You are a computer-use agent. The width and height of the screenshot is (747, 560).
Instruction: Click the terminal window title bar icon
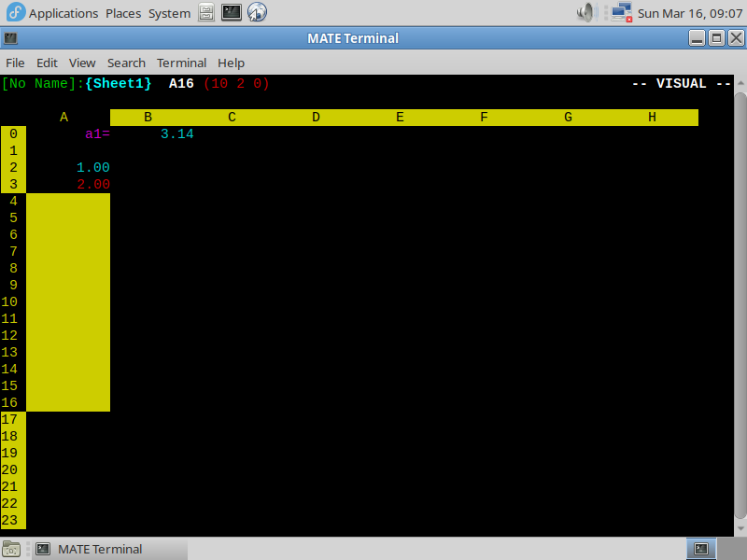(10, 38)
